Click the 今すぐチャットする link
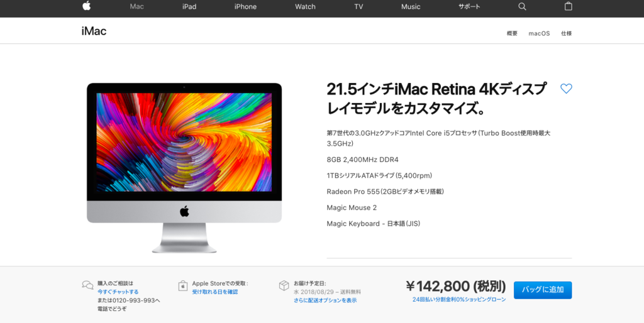Screen dimensions: 644x323 click(x=118, y=292)
